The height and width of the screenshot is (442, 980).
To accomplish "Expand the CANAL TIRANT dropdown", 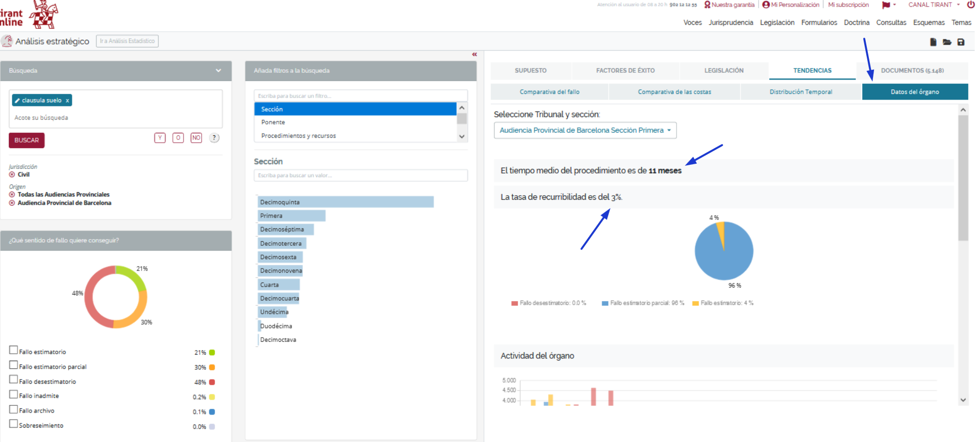I will (933, 5).
